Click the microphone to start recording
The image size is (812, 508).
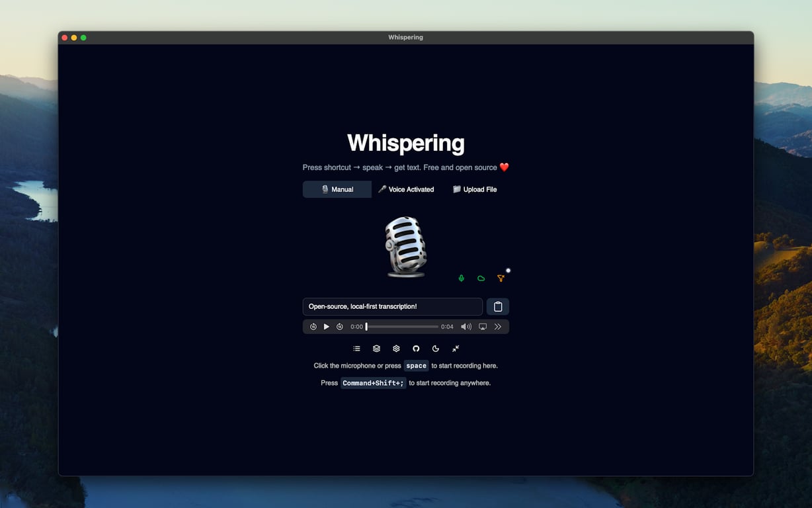[x=405, y=245]
